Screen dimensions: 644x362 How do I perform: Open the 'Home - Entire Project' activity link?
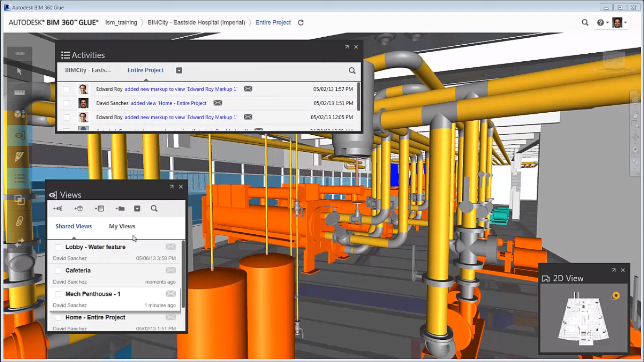tap(169, 103)
